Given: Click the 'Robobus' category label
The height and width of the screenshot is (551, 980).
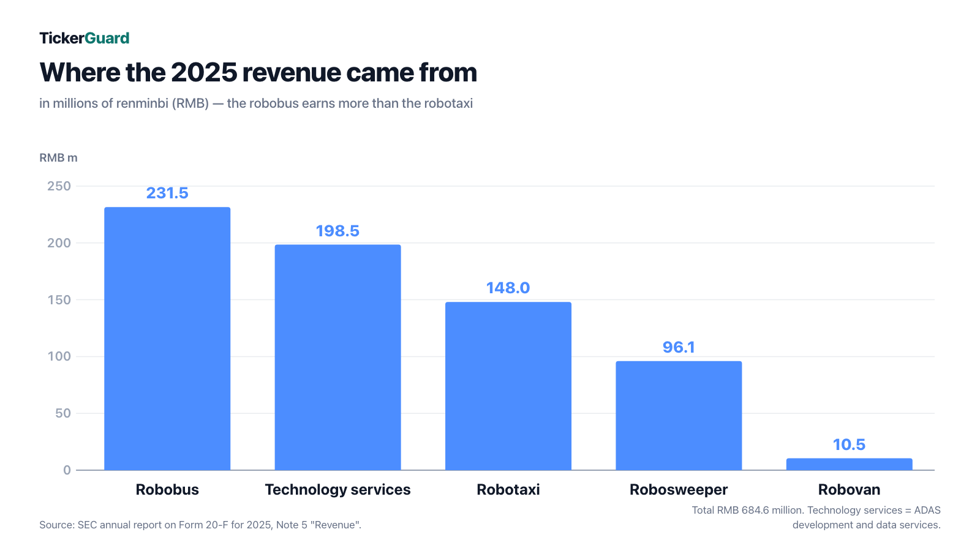Looking at the screenshot, I should coord(167,490).
